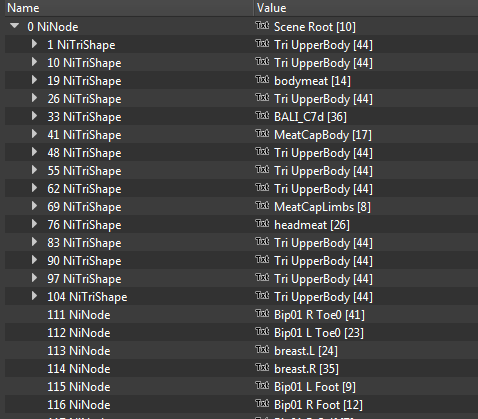The width and height of the screenshot is (478, 419).
Task: Sort by the Name column header
Action: tap(129, 8)
